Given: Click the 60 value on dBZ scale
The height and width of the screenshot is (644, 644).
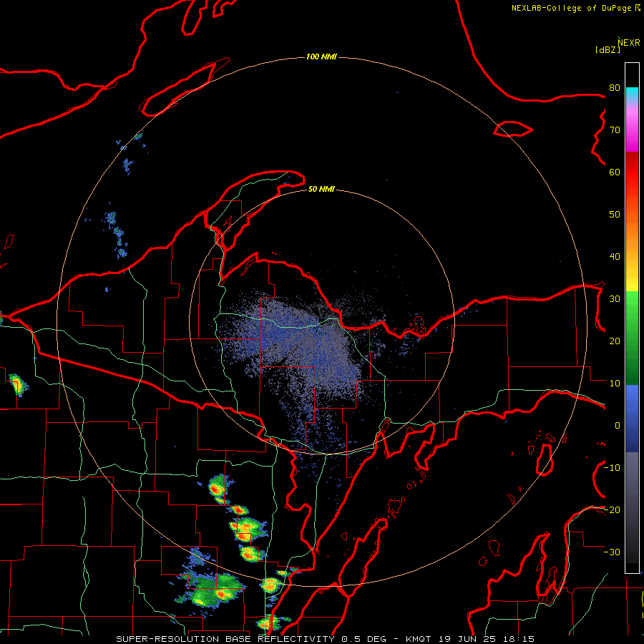Looking at the screenshot, I should (x=615, y=172).
